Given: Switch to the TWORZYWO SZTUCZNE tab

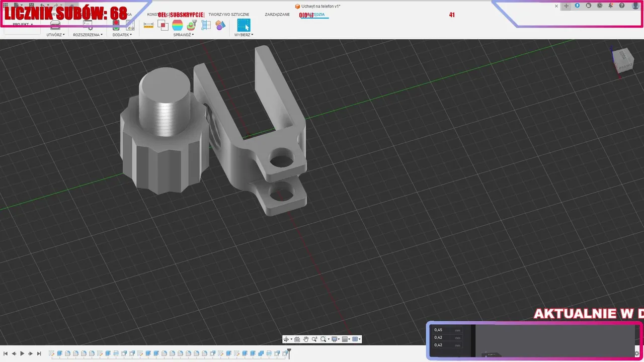Looking at the screenshot, I should (x=229, y=15).
